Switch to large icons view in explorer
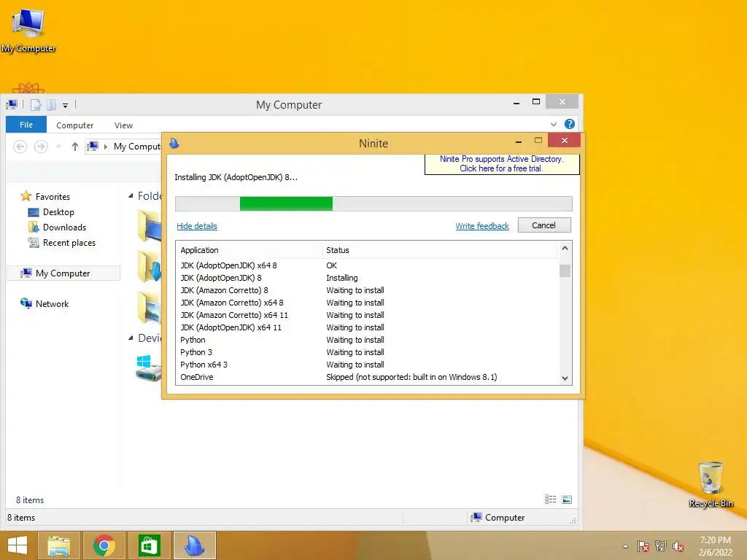The height and width of the screenshot is (560, 747). tap(567, 499)
